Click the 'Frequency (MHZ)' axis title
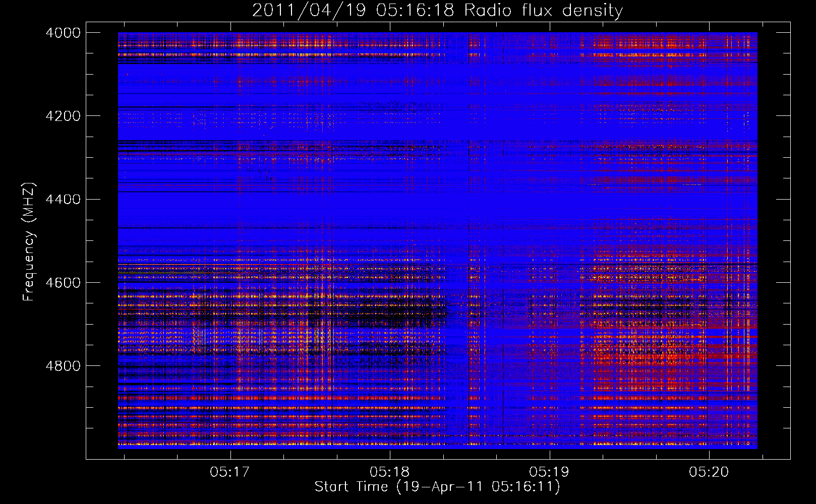The height and width of the screenshot is (504, 816). 29,242
